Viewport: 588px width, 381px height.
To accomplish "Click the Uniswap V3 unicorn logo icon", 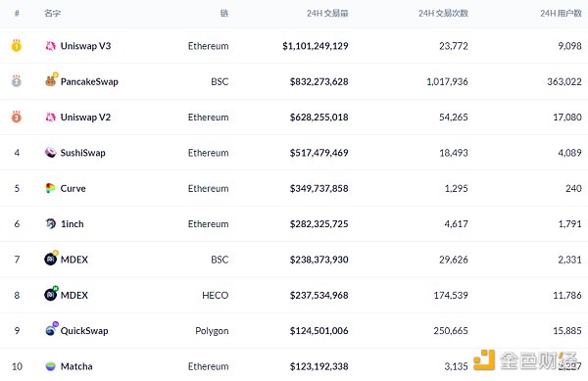I will coord(50,46).
